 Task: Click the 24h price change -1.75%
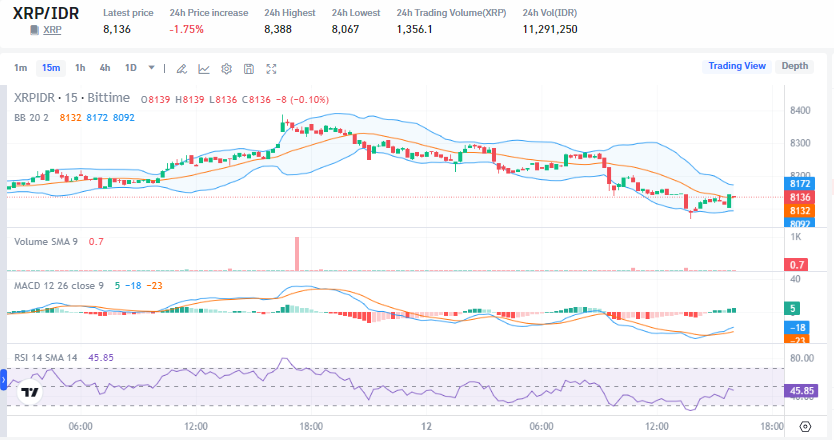coord(187,29)
